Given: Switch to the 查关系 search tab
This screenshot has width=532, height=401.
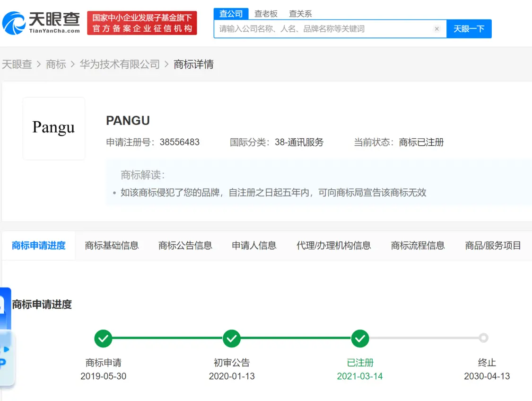Looking at the screenshot, I should pyautogui.click(x=300, y=14).
